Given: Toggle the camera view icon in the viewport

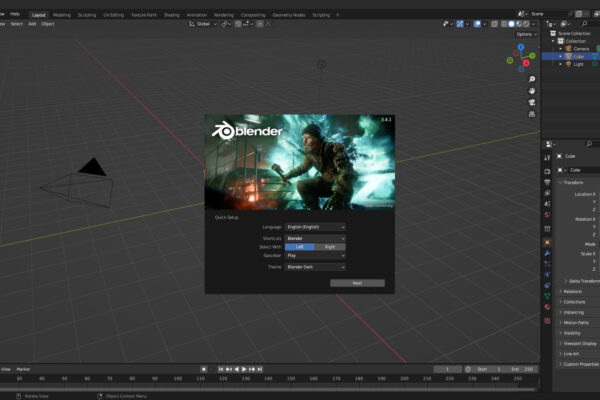Looking at the screenshot, I should pos(532,103).
